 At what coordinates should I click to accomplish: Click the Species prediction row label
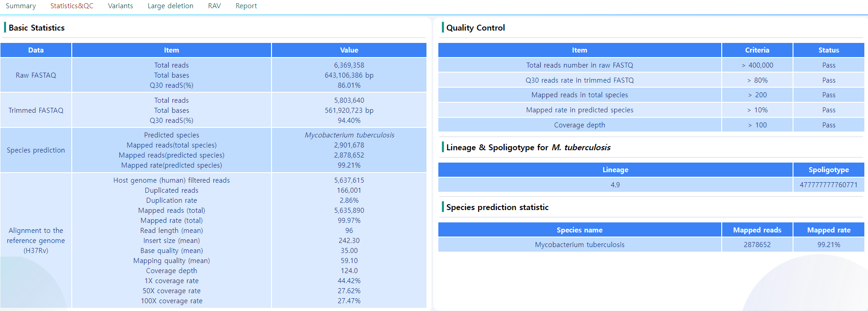pos(36,150)
